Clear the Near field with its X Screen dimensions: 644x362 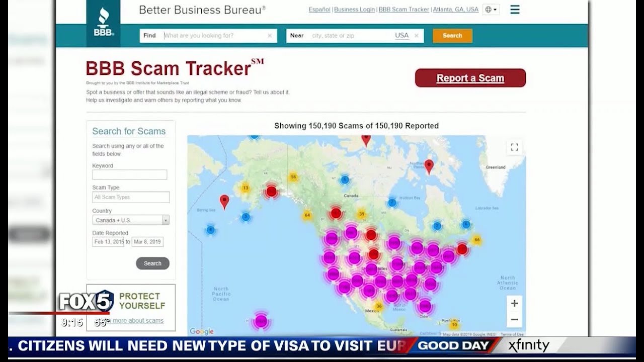point(416,36)
